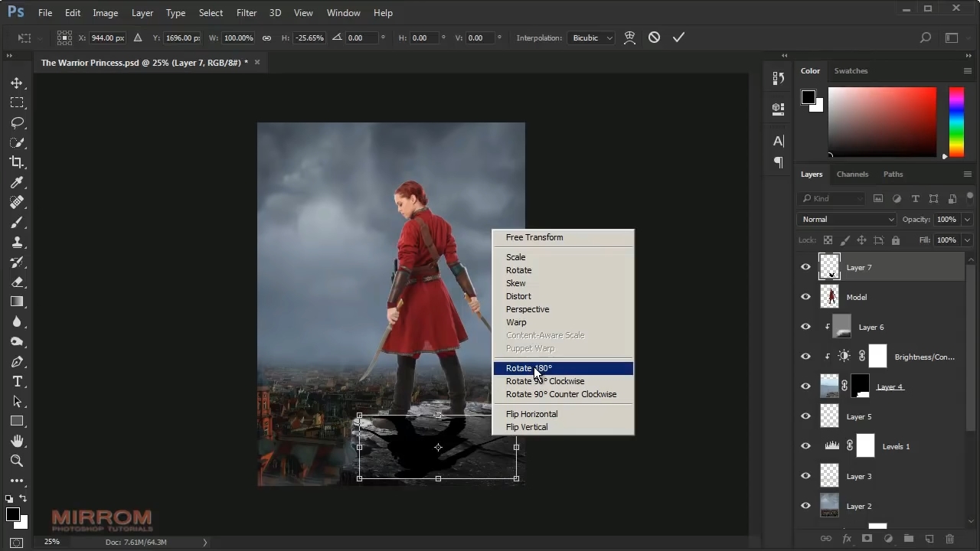This screenshot has height=551, width=980.
Task: Select the Zoom tool
Action: 17,461
